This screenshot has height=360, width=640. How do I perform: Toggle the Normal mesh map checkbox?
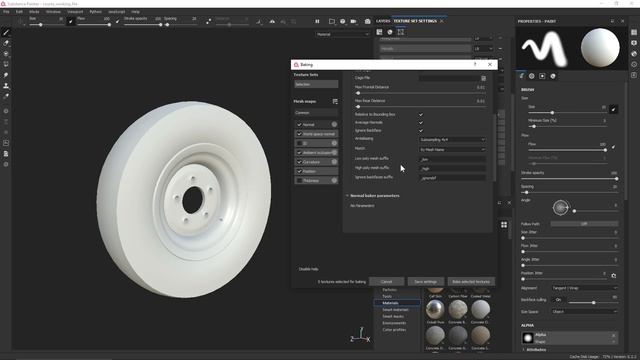[299, 124]
